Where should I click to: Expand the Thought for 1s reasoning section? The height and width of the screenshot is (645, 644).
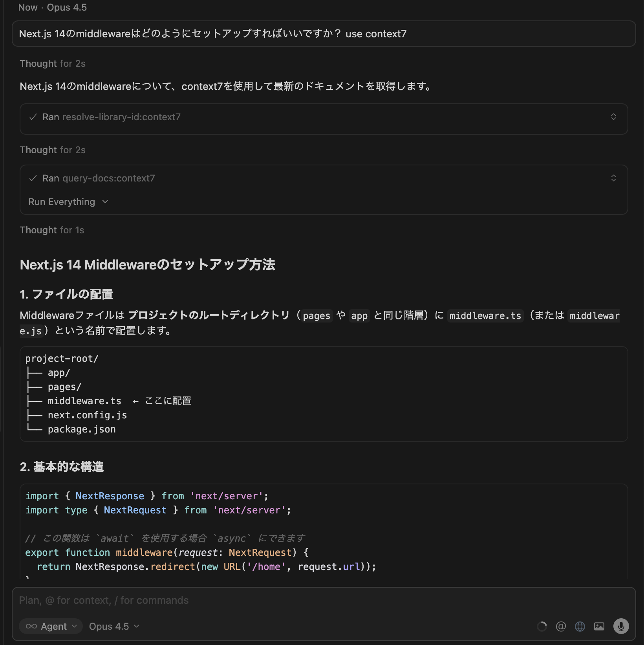click(x=51, y=230)
